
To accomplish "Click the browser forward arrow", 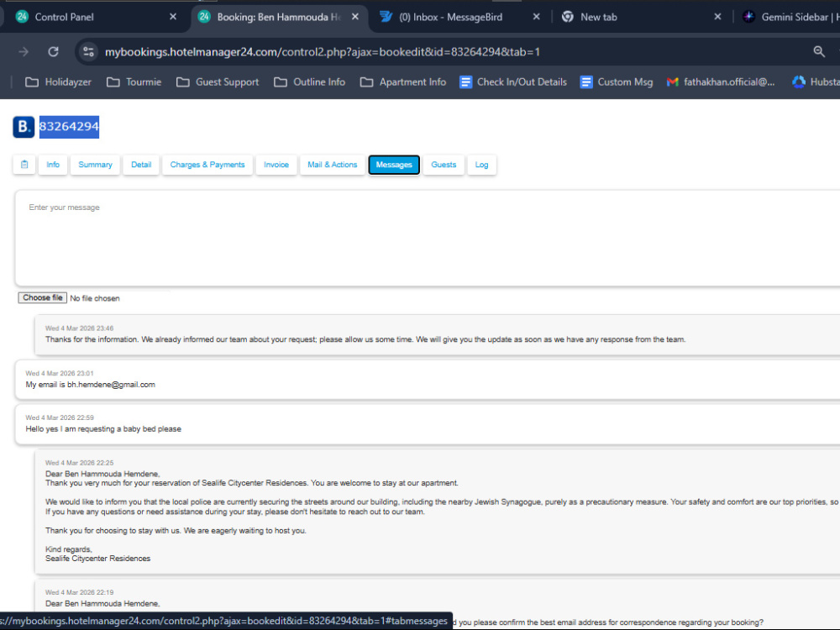I will click(24, 52).
